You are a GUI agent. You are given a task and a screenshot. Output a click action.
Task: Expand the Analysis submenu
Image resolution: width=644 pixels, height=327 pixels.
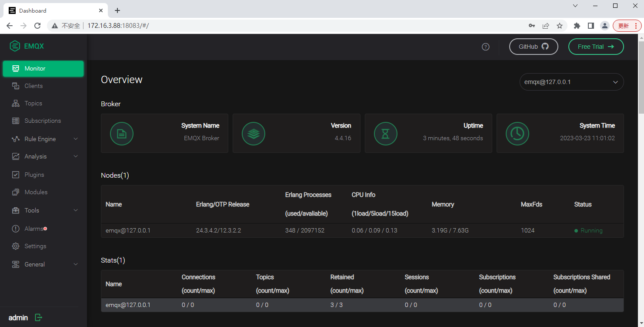point(43,156)
